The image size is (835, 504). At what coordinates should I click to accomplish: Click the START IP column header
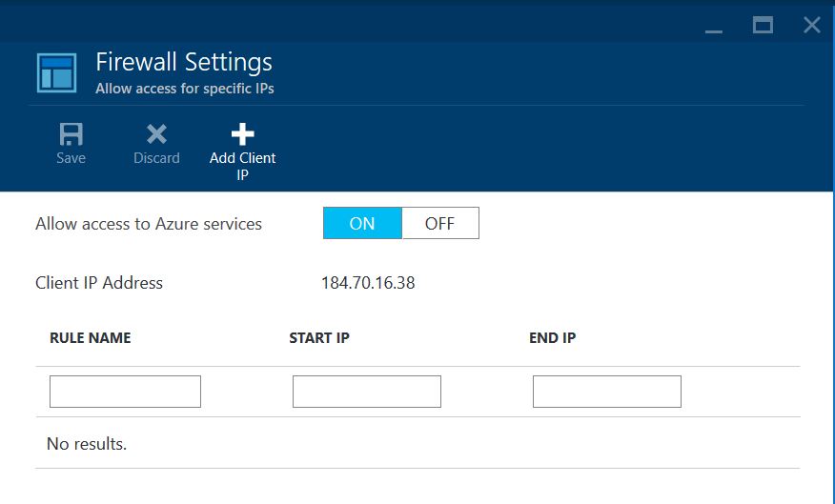pyautogui.click(x=319, y=338)
